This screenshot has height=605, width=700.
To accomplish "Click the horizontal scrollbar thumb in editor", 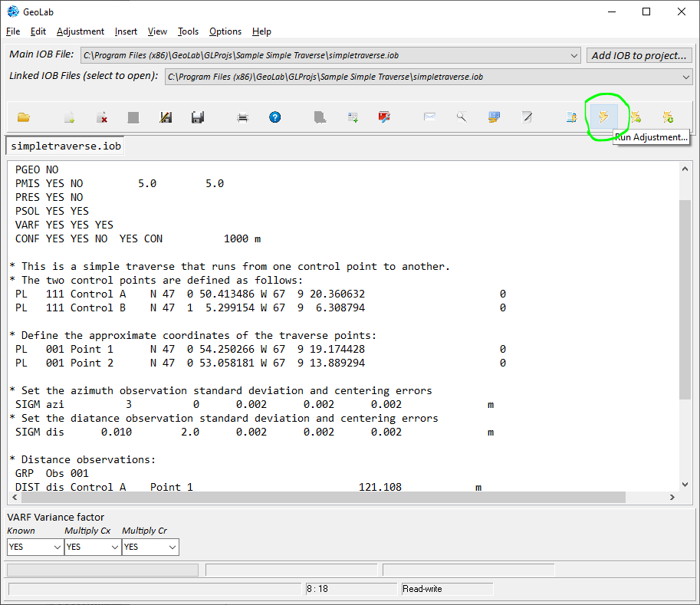I will pyautogui.click(x=324, y=497).
